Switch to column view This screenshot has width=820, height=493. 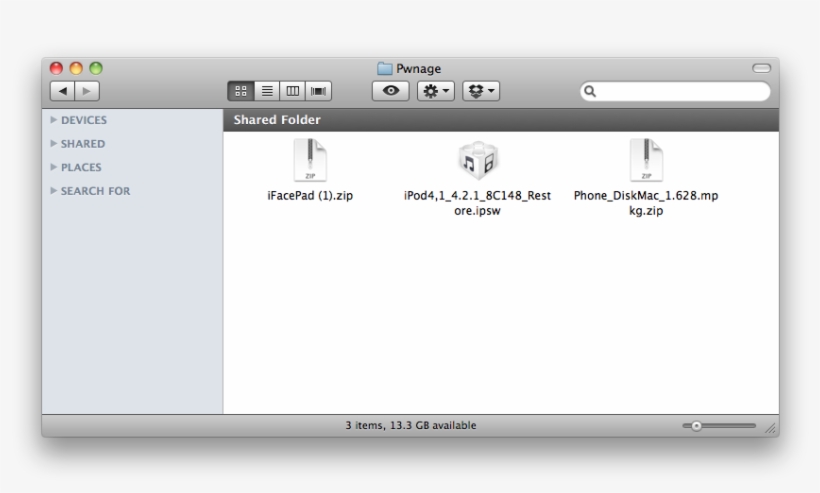tap(292, 91)
